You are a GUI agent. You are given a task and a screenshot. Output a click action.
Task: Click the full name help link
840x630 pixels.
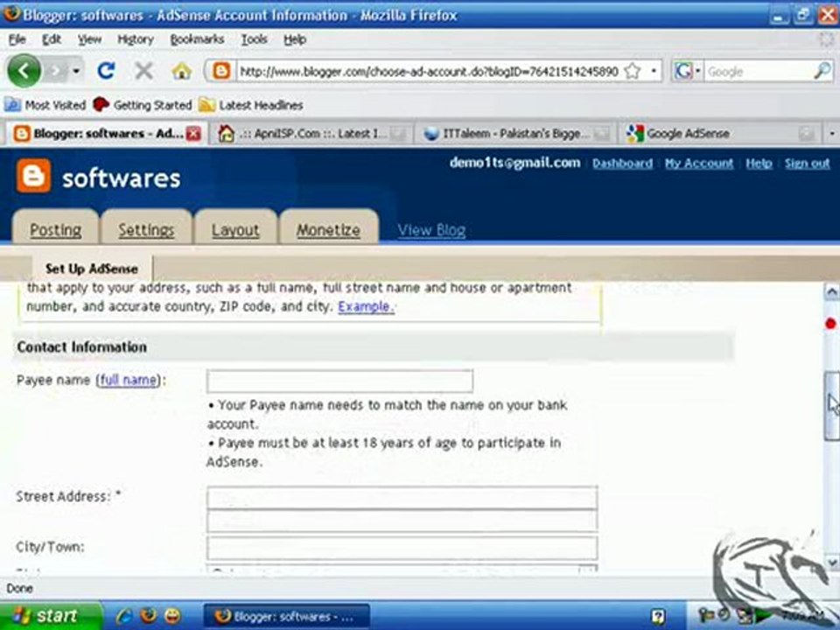coord(129,380)
